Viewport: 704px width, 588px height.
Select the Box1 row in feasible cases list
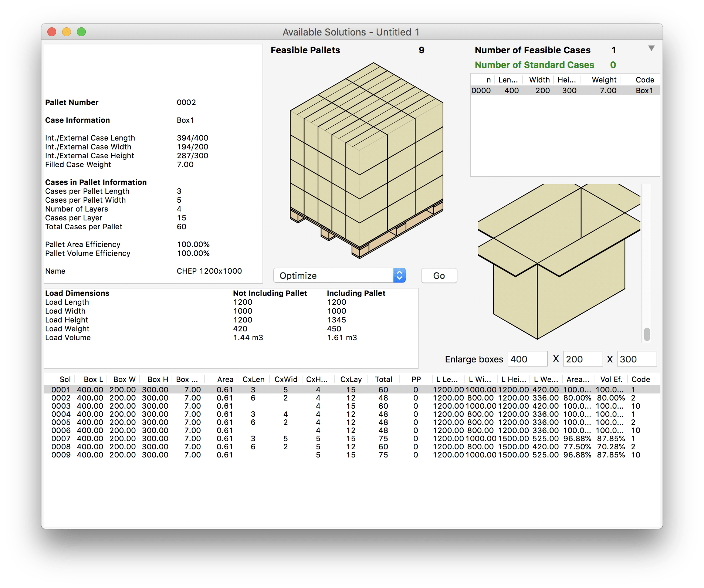[562, 90]
